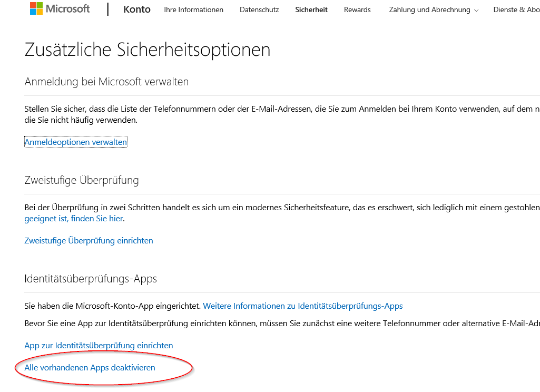Click Alle vorhandenen Apps deaktivieren

click(x=90, y=368)
